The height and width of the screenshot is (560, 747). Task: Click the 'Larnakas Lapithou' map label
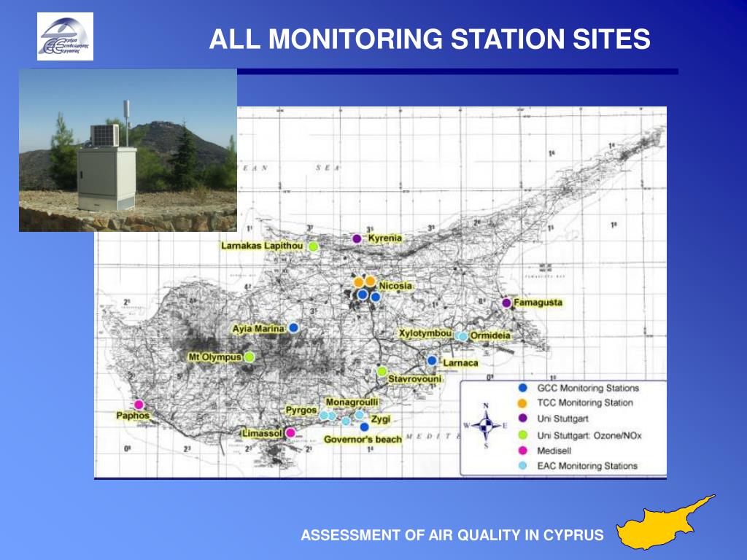pyautogui.click(x=262, y=246)
